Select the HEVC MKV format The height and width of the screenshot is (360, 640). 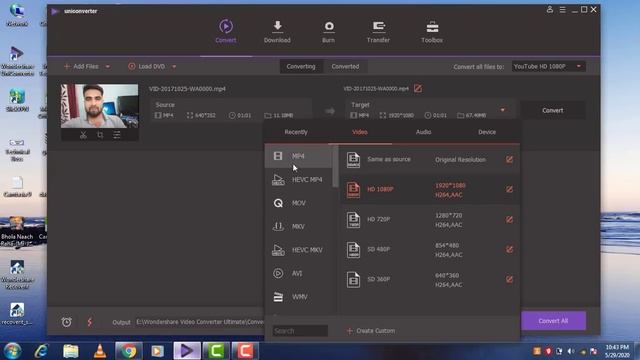click(299, 250)
